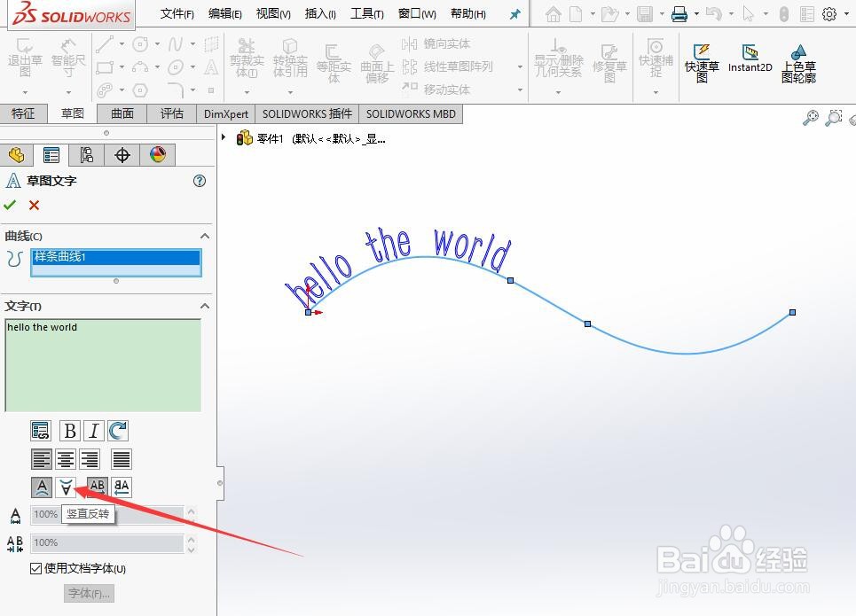
Task: Open the 工具(T) menu
Action: 366,13
